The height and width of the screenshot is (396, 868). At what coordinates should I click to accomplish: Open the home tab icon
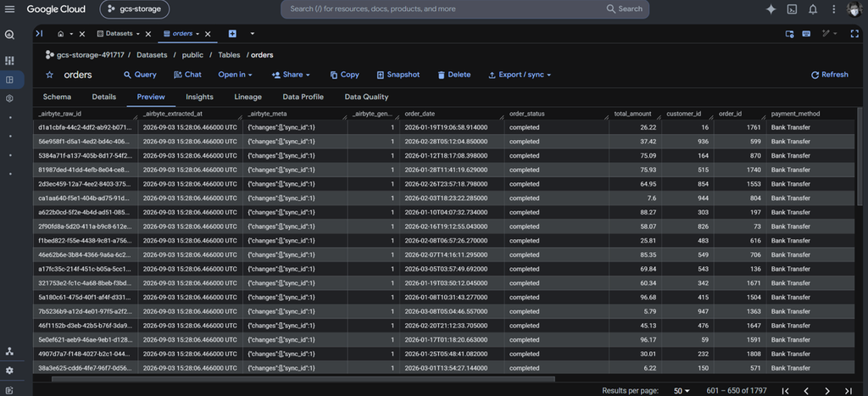[x=61, y=34]
